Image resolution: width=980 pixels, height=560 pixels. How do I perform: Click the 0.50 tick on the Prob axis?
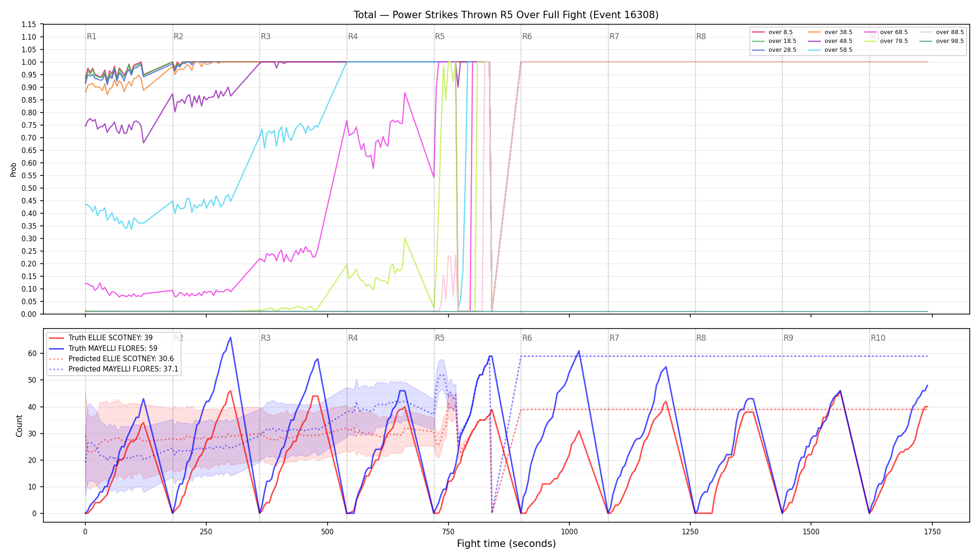[29, 188]
